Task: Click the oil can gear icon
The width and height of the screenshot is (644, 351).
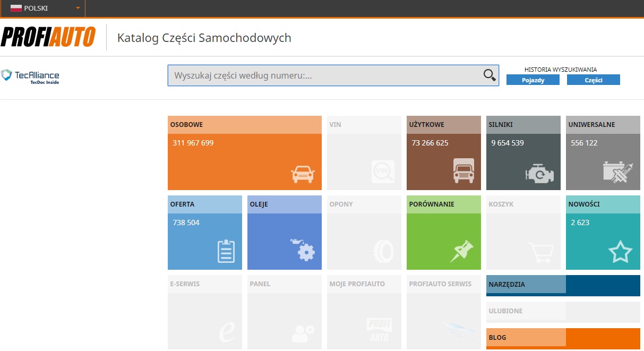Action: [303, 250]
